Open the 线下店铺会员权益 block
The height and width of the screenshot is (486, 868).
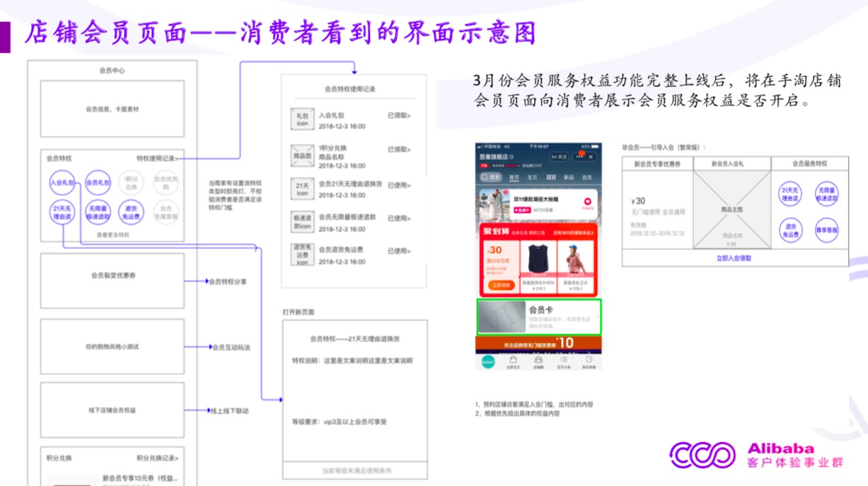[112, 410]
